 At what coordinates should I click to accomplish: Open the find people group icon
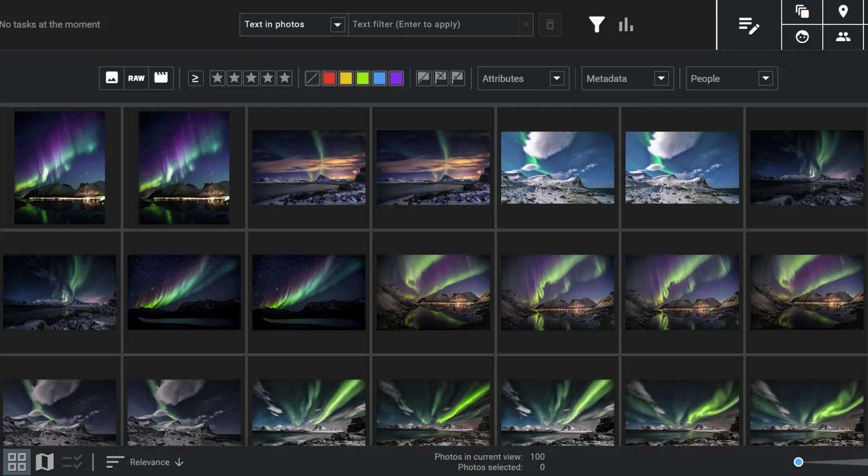pos(843,37)
